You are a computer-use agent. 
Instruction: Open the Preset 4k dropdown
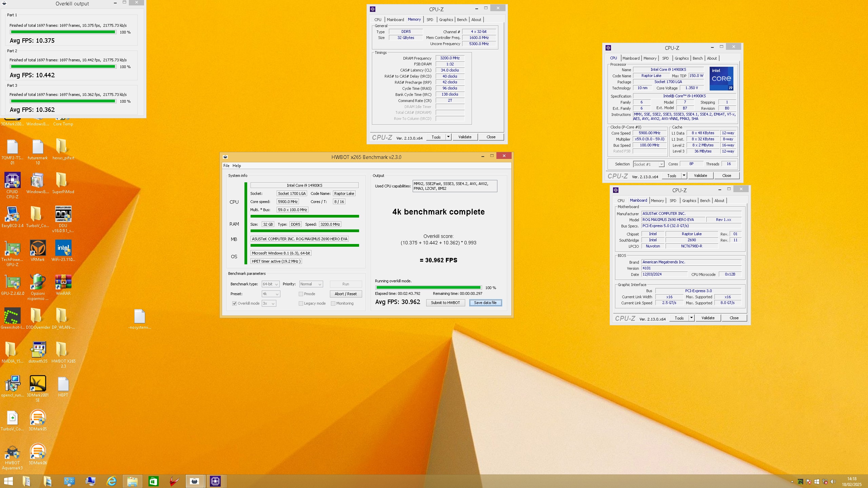(x=271, y=294)
